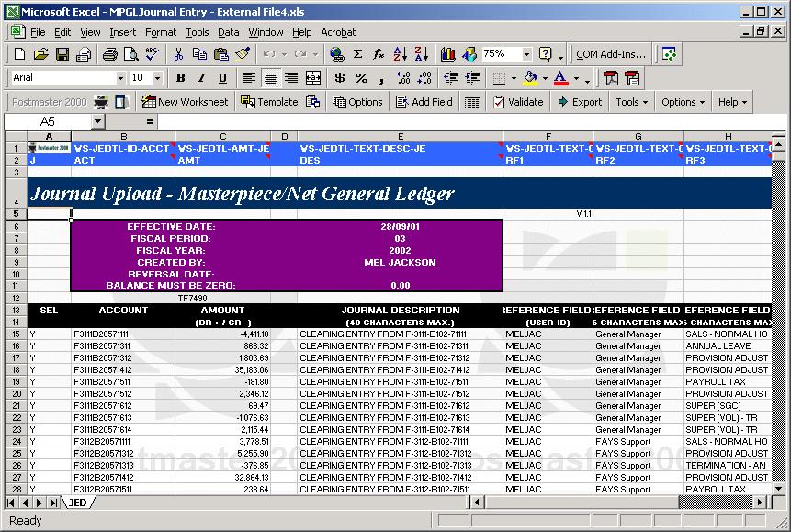Merge and center selected cells
Screen dimensions: 791x532
coord(312,78)
